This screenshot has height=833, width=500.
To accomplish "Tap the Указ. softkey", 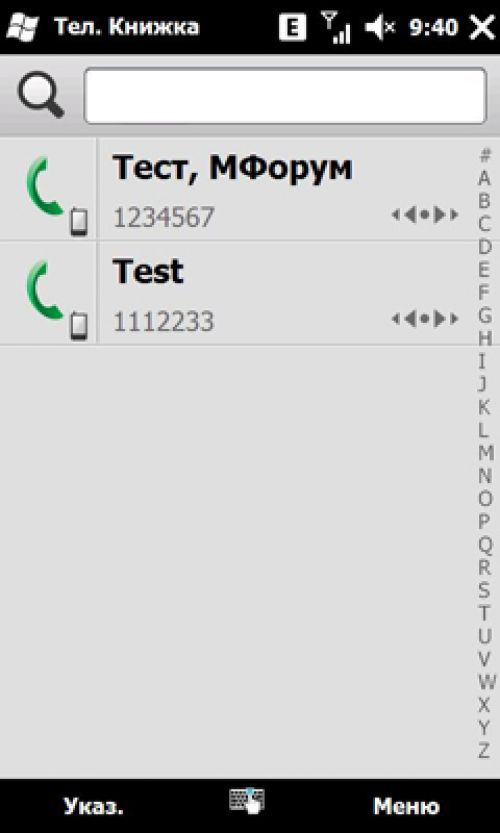I will pyautogui.click(x=94, y=806).
